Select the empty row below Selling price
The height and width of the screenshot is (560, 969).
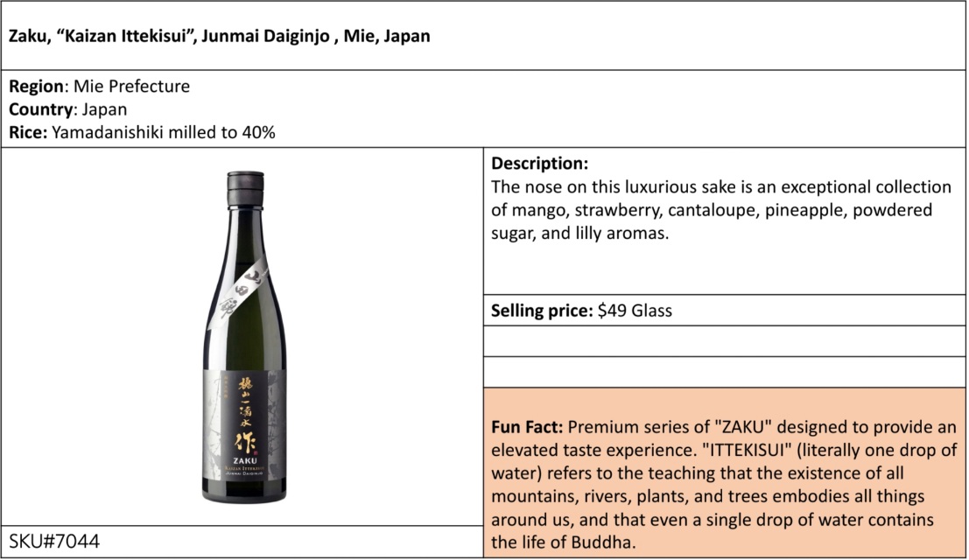[724, 341]
